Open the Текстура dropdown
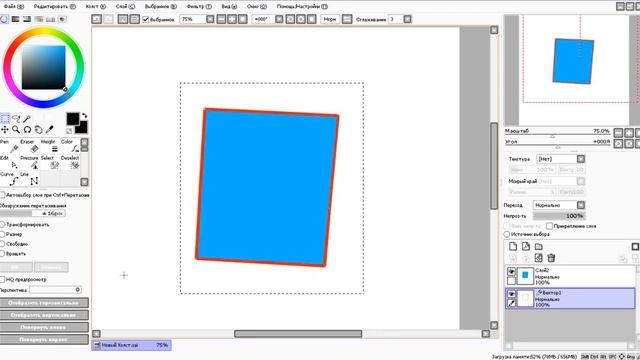 (x=581, y=159)
